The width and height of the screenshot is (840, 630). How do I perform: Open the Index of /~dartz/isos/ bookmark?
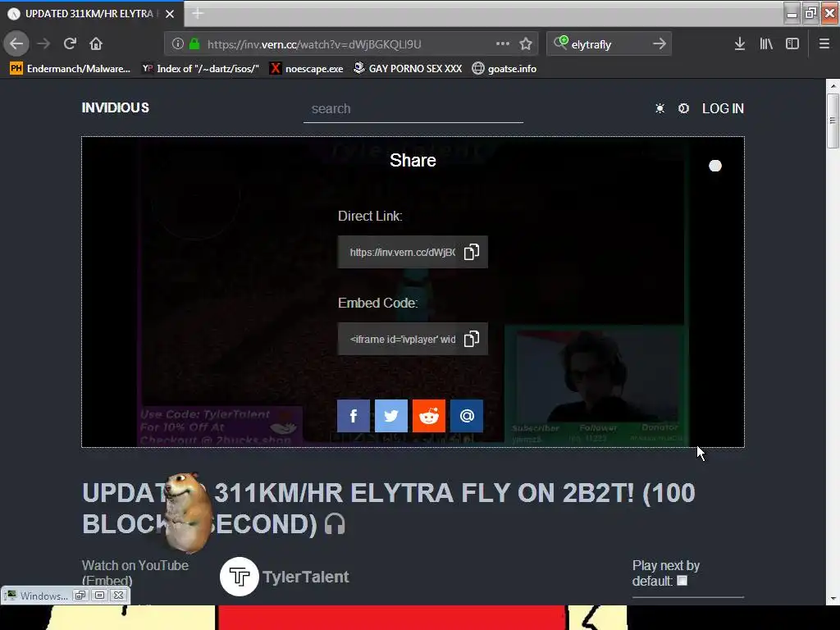coord(200,69)
